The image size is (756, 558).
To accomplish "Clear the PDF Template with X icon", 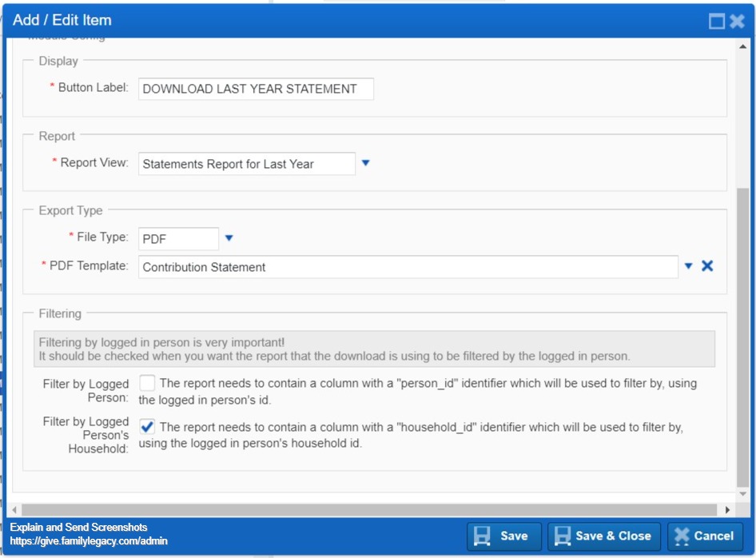I will pyautogui.click(x=706, y=265).
